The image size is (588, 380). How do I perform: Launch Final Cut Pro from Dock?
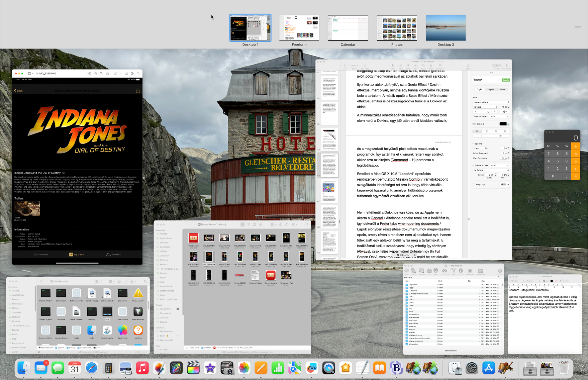193,368
